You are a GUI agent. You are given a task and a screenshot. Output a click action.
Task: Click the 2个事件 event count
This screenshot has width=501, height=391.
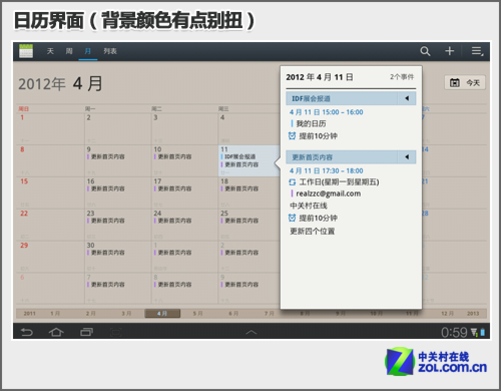tap(402, 77)
